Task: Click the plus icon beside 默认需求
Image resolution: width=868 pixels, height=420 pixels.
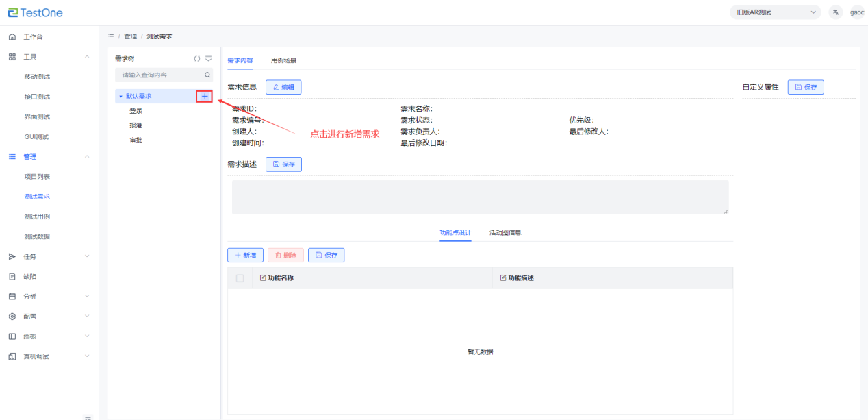Action: pyautogui.click(x=204, y=97)
